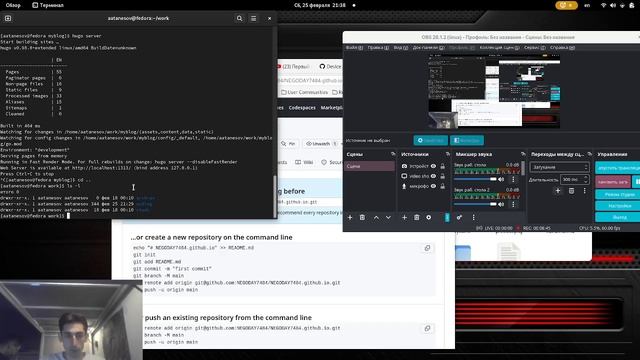The image size is (640, 360).
Task: Open clock calendar Сб, 25 февраля
Action: coord(320,5)
